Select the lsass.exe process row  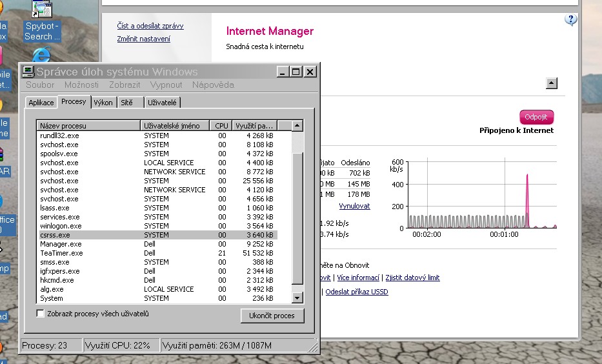tap(157, 208)
